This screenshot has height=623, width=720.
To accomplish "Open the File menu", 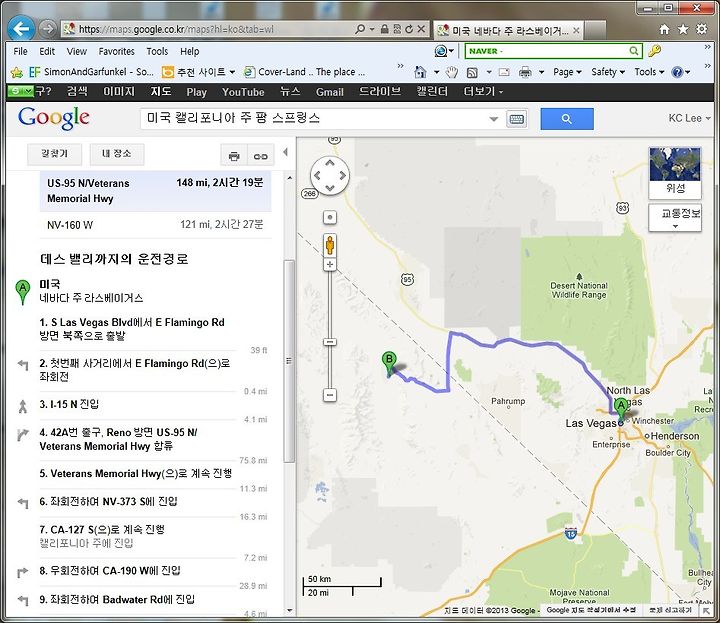I will [x=20, y=51].
